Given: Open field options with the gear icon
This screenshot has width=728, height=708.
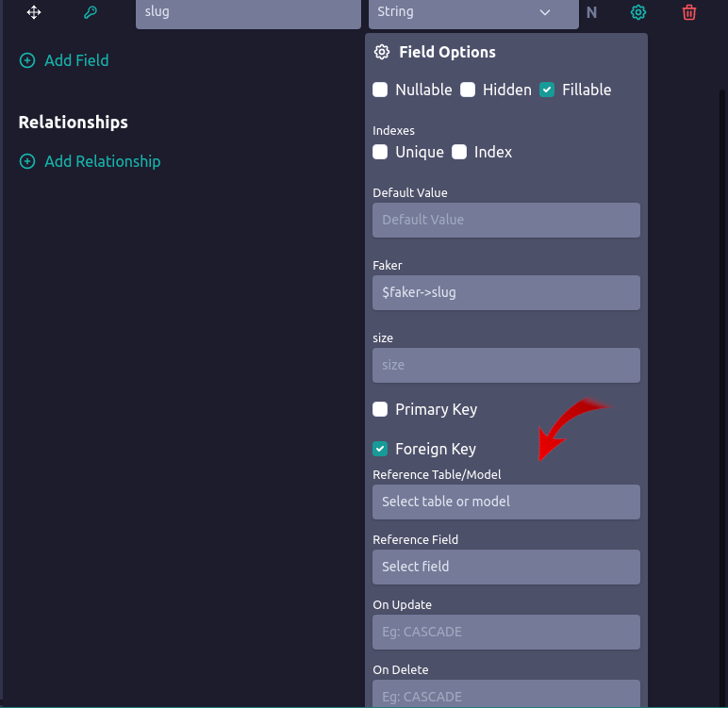Looking at the screenshot, I should click(x=637, y=12).
